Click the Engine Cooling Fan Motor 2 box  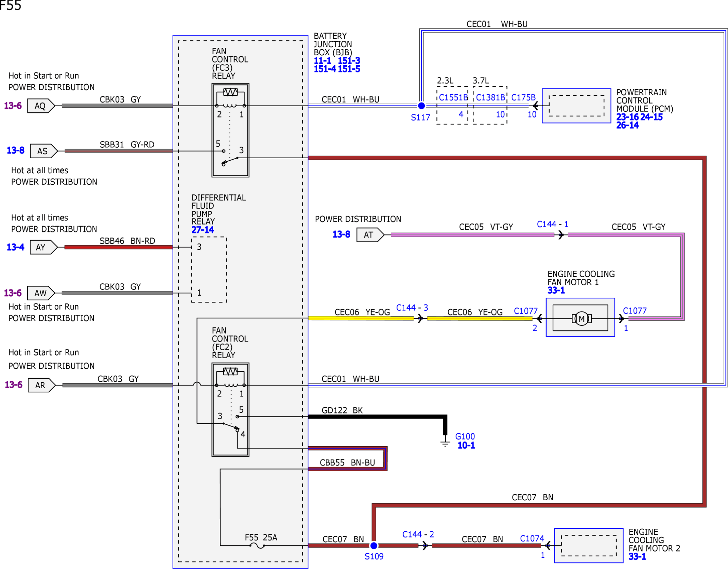[x=589, y=546]
